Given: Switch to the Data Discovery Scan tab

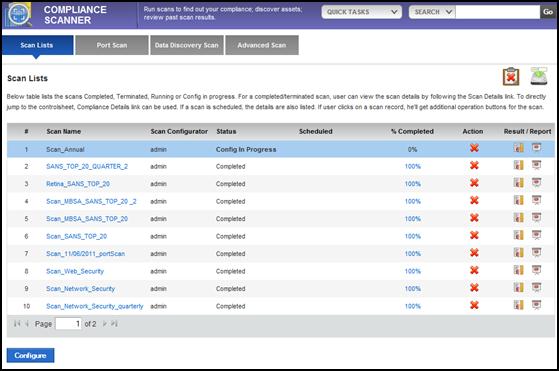Looking at the screenshot, I should 187,45.
